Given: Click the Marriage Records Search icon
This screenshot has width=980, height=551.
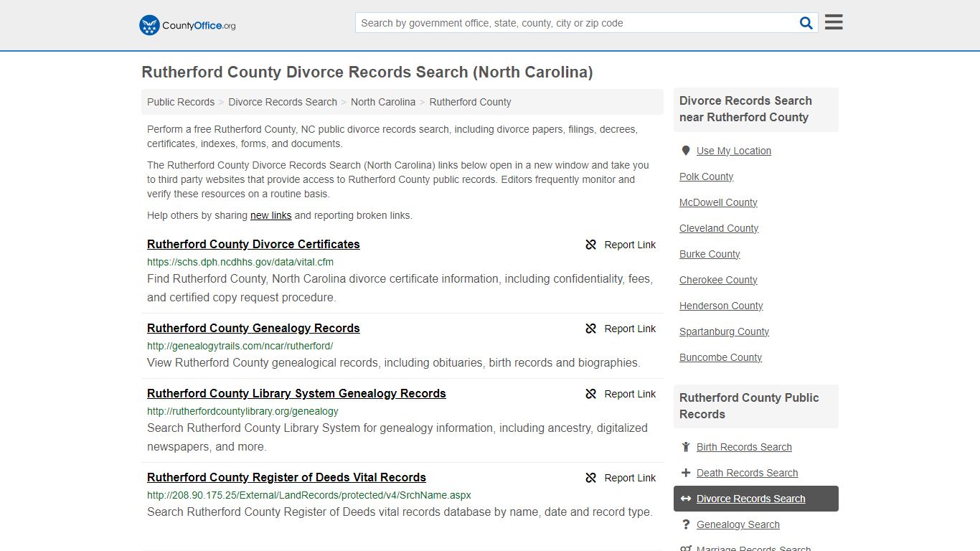Looking at the screenshot, I should pyautogui.click(x=685, y=547).
